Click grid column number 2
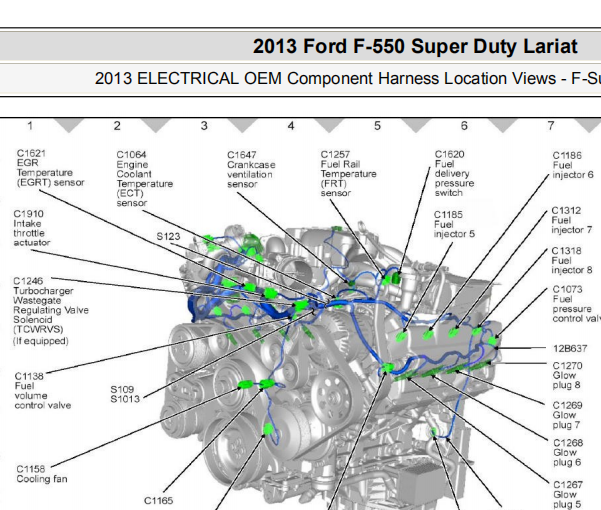This screenshot has height=510, width=601. tap(117, 126)
